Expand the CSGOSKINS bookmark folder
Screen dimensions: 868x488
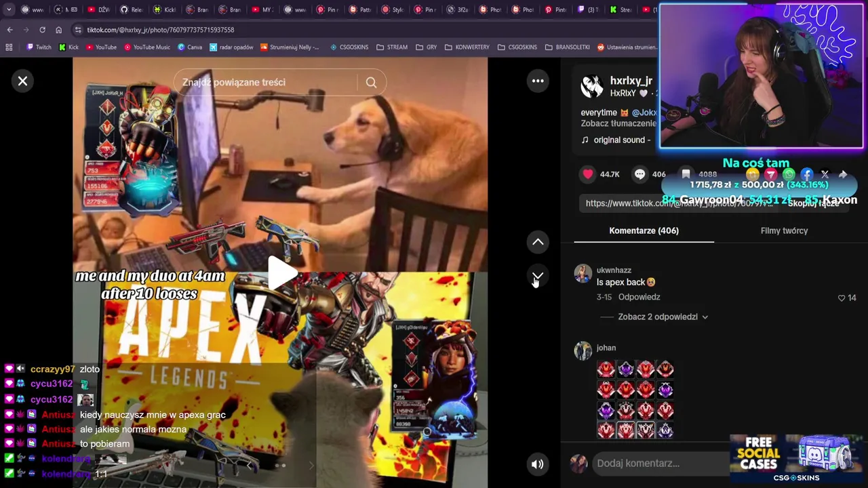coord(517,47)
